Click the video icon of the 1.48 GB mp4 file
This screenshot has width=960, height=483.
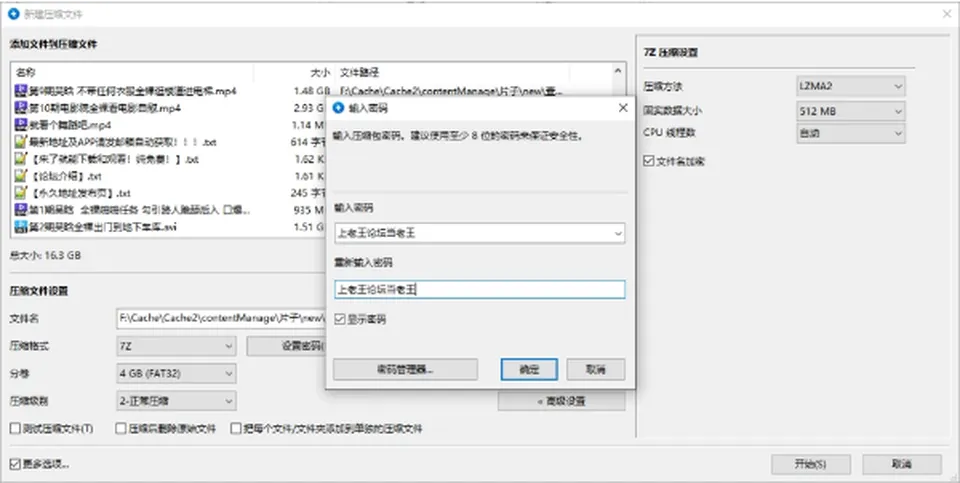21,91
